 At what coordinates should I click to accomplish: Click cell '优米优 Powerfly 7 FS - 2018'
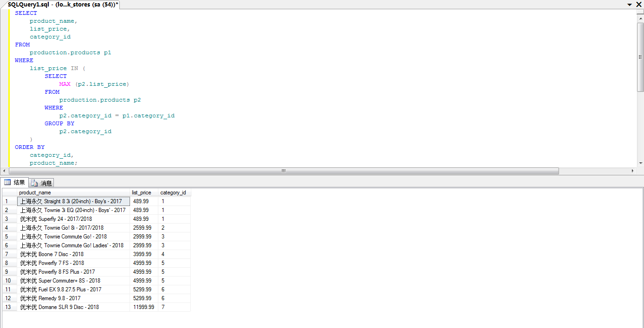click(x=73, y=263)
